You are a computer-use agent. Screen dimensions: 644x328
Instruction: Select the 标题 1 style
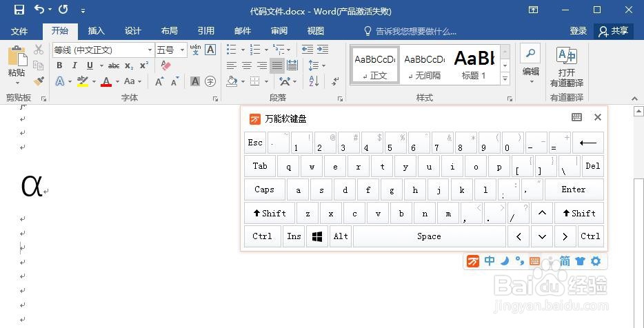(x=474, y=65)
